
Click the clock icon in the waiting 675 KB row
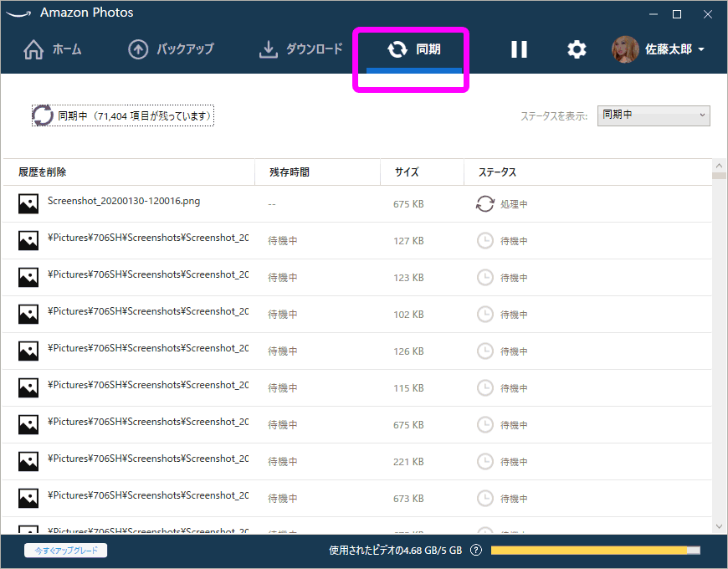click(485, 425)
